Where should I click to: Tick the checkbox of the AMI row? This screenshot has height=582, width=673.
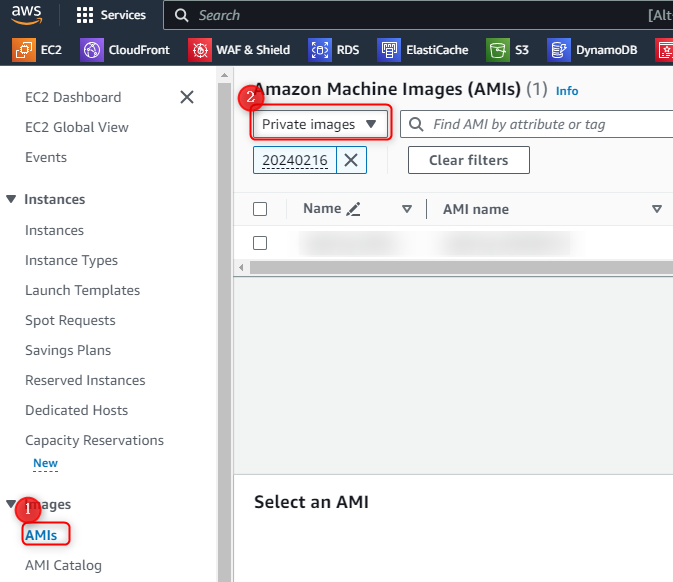tap(260, 243)
